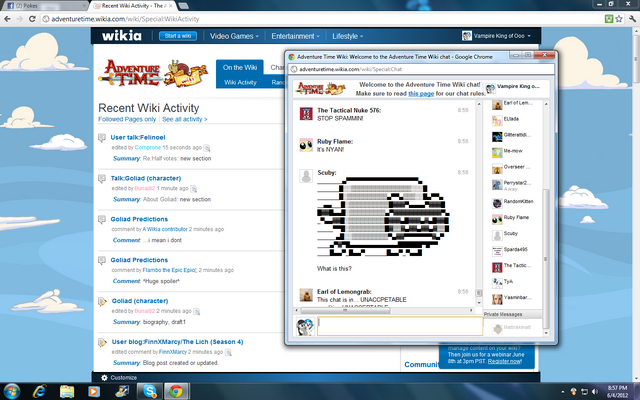Expand the Lifestyle dropdown
640x400 pixels.
(347, 36)
